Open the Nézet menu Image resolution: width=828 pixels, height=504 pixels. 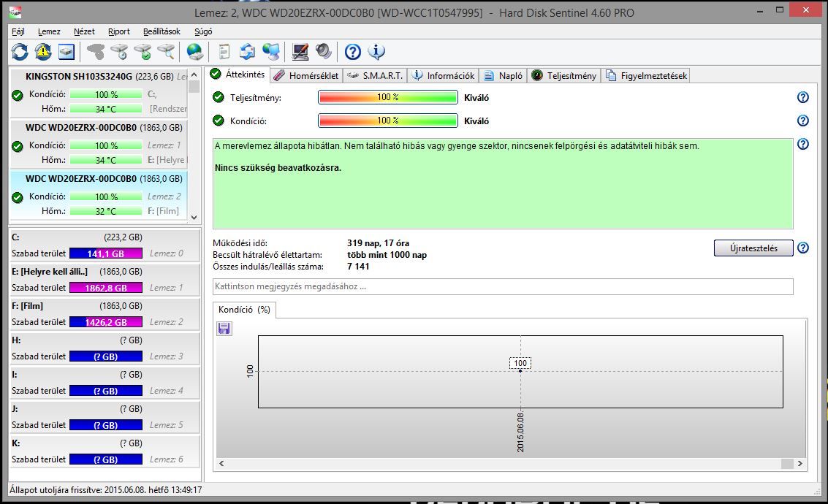84,31
